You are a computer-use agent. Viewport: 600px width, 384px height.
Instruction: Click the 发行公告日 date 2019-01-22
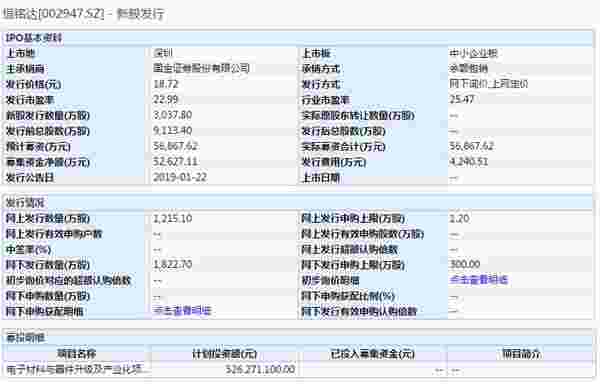pos(180,177)
